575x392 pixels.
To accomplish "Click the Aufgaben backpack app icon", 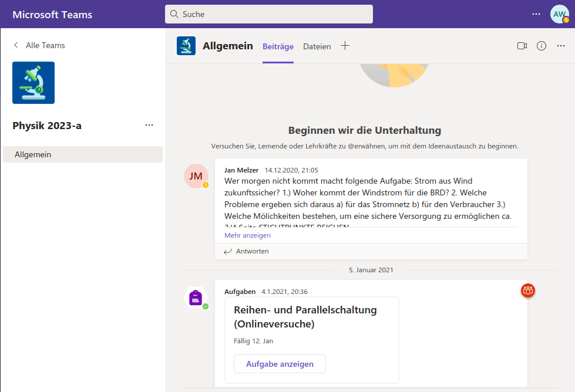I will (x=196, y=298).
